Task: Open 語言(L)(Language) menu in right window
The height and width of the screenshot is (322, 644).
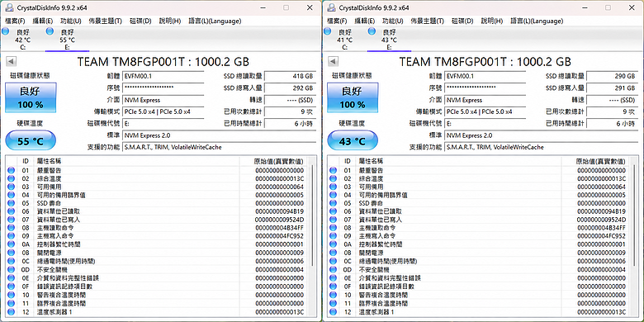Action: pos(537,21)
